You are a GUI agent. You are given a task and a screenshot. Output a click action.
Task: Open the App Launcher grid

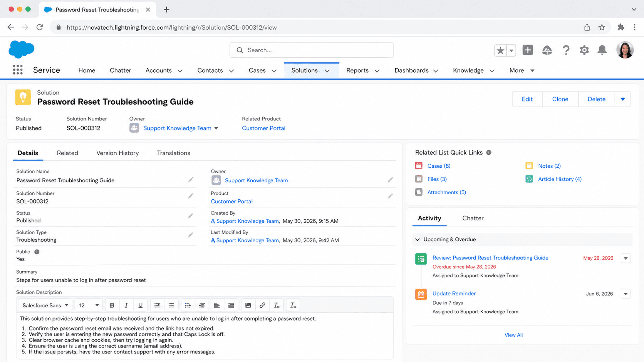coord(18,70)
